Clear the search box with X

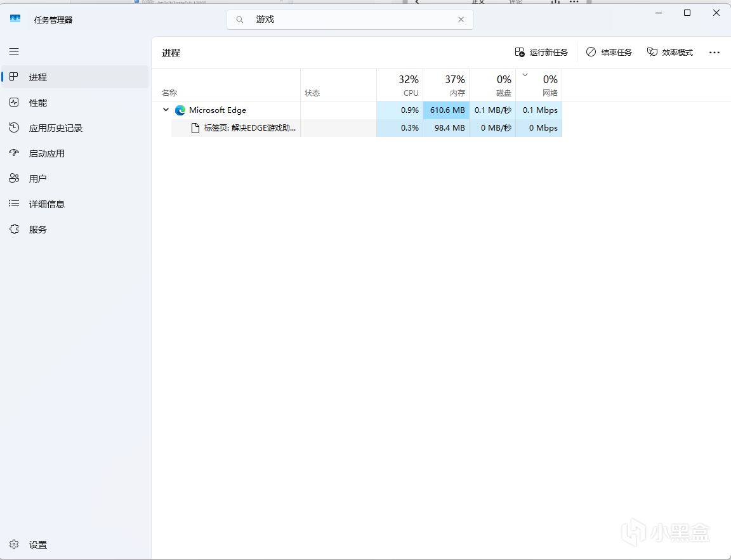[x=461, y=20]
